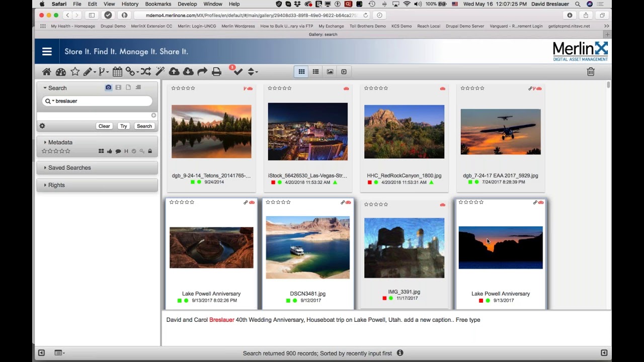
Task: Open the Bookmarks menu
Action: [158, 4]
